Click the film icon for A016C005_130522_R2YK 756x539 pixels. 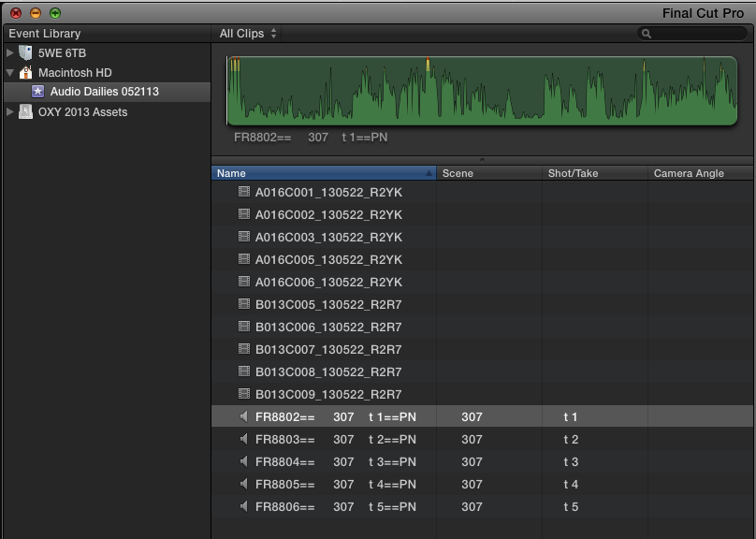244,259
